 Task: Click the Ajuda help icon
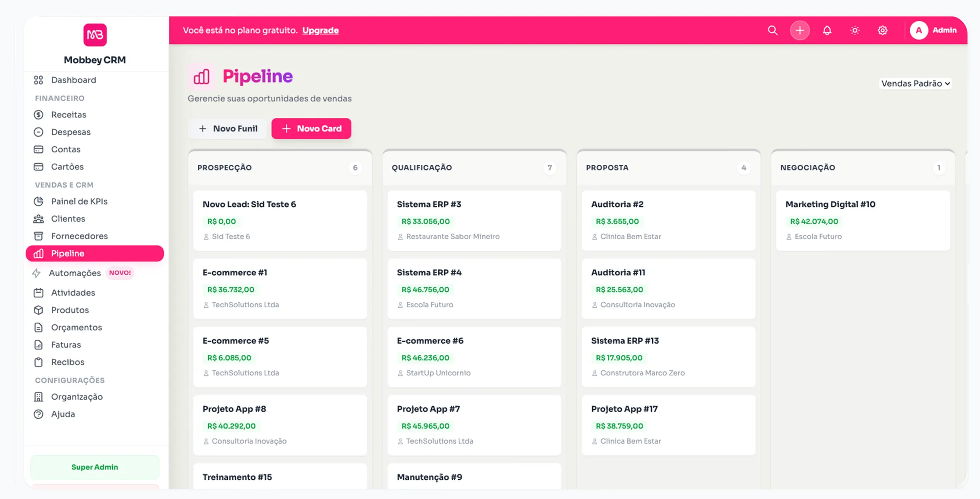pos(38,414)
